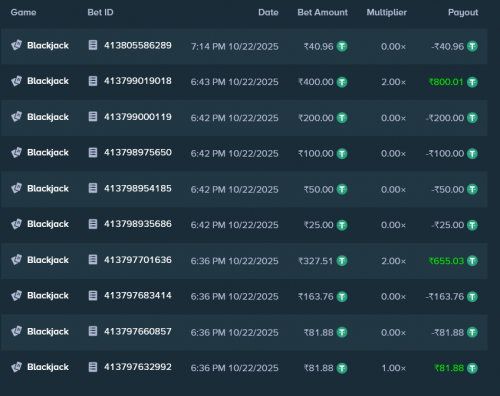Viewport: 500px width, 396px height.
Task: Click the Bet Amount column header
Action: [323, 12]
